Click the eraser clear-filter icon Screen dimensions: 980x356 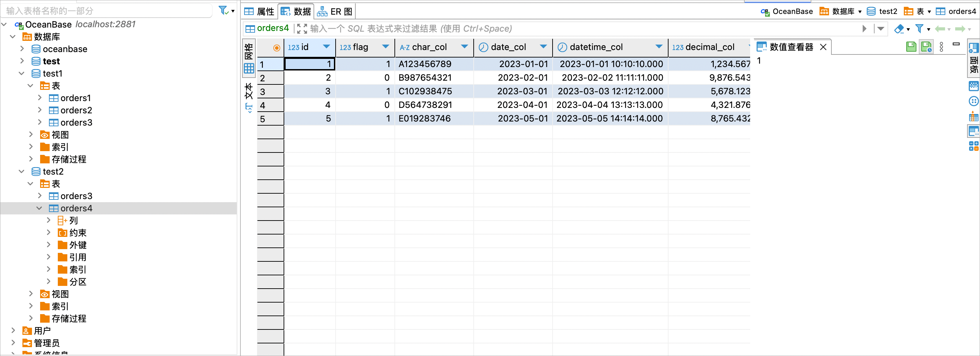899,29
